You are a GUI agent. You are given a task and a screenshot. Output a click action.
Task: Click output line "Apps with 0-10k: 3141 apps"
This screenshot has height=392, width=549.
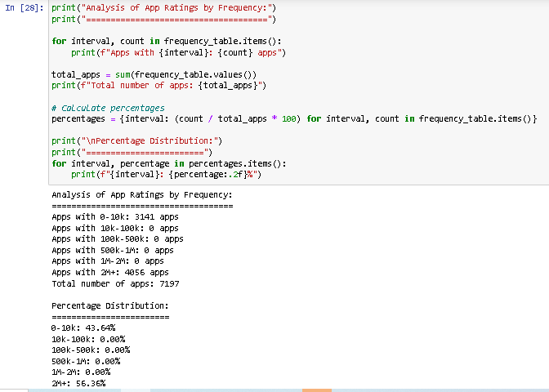click(x=115, y=216)
